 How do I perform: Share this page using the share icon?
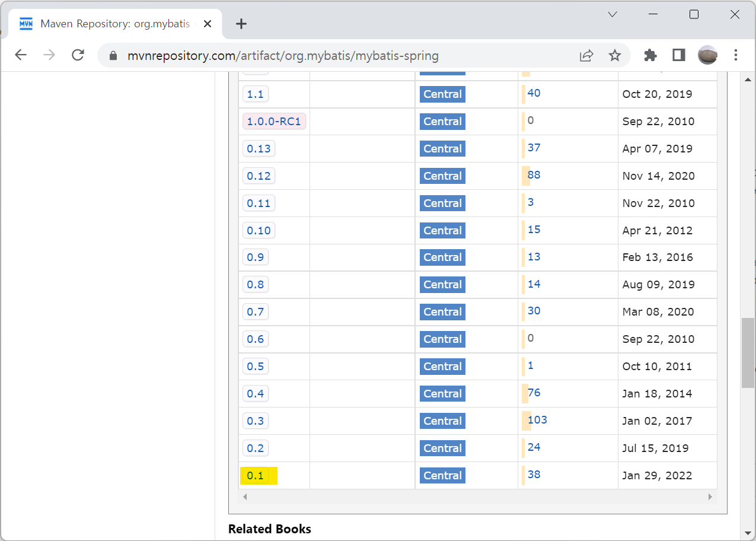(586, 56)
